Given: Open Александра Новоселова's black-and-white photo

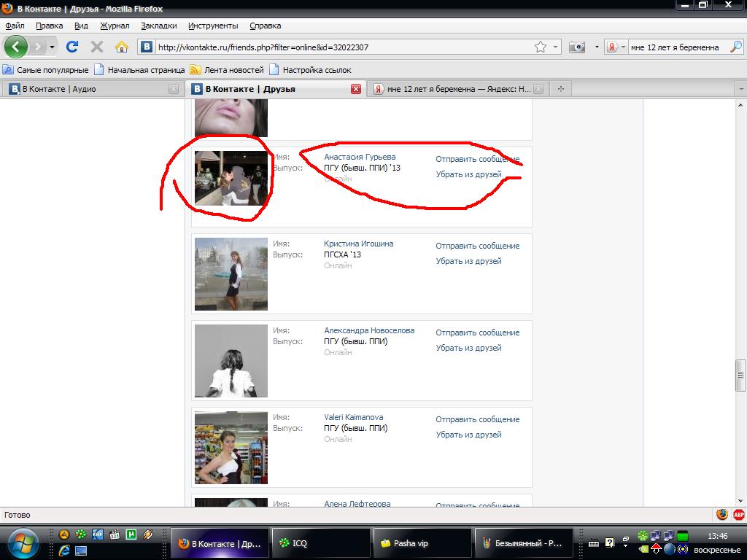Looking at the screenshot, I should point(231,360).
